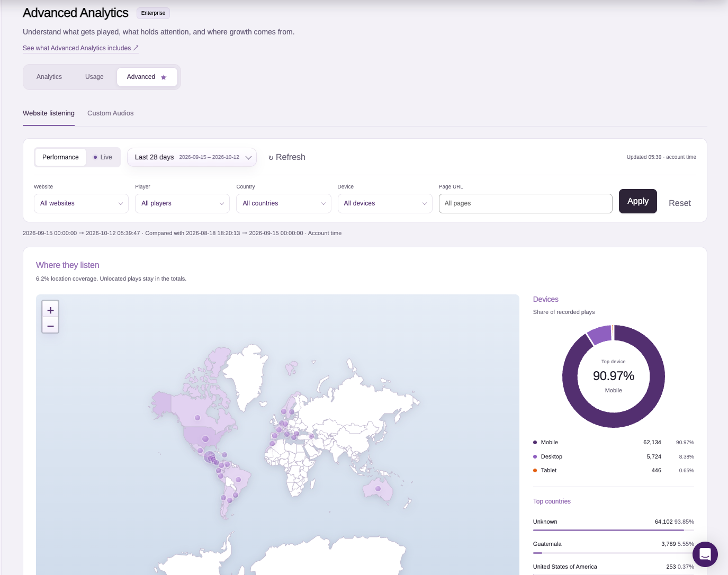Open the All countries dropdown

pyautogui.click(x=284, y=203)
